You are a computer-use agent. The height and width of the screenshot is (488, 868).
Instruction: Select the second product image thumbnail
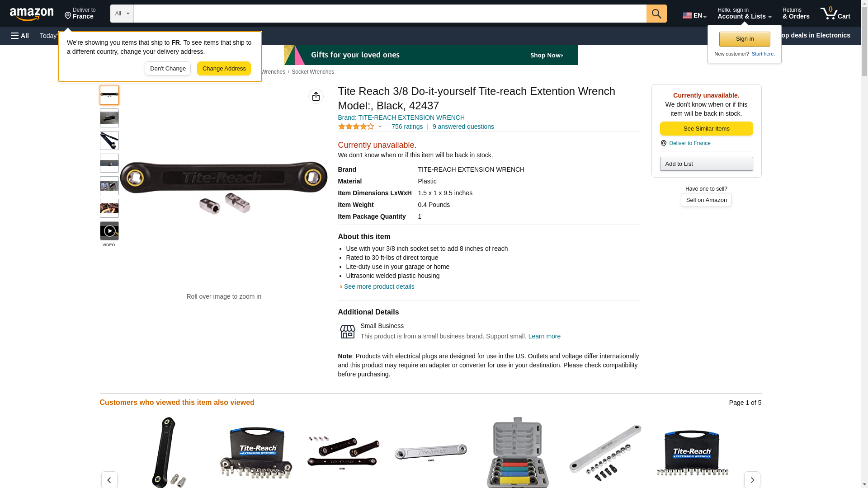(x=109, y=118)
